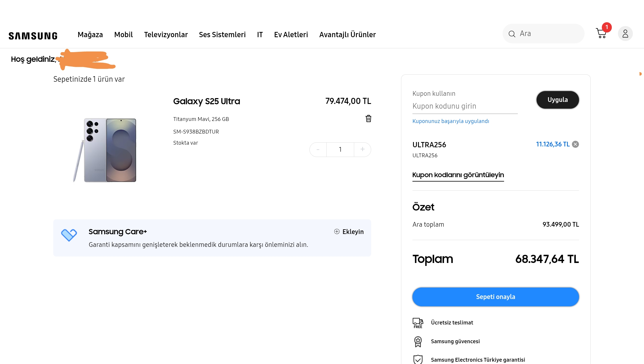Open the Mobil menu

(x=124, y=35)
